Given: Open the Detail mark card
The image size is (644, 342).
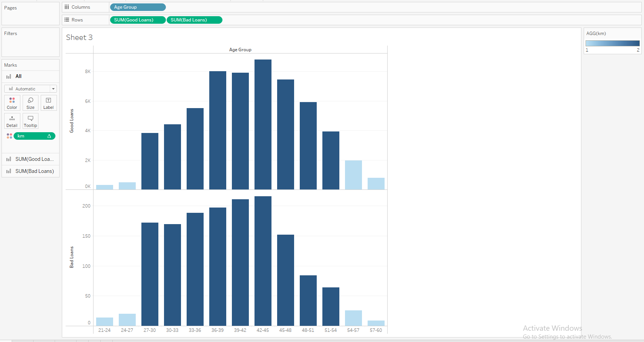Looking at the screenshot, I should [12, 121].
